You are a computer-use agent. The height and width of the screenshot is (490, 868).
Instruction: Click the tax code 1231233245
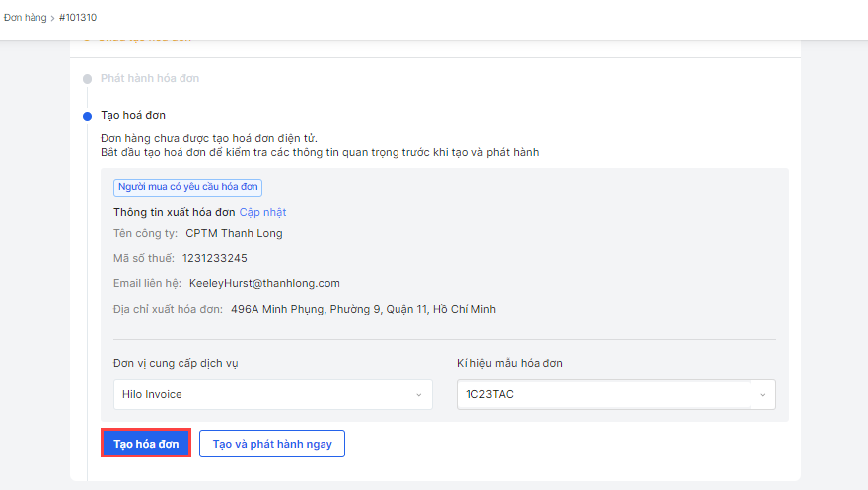click(215, 258)
